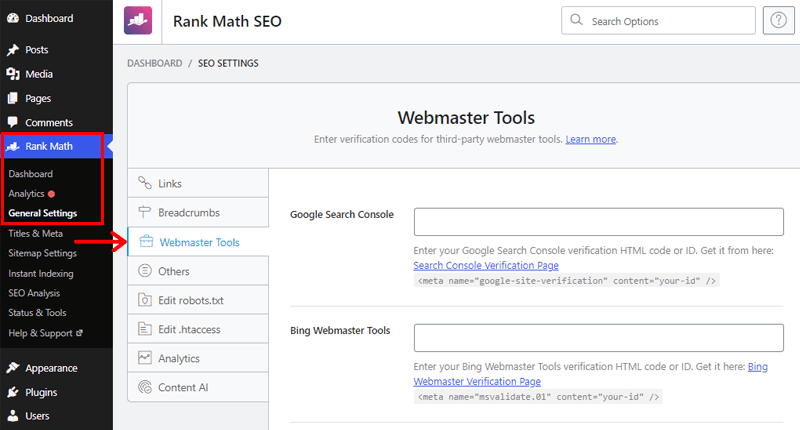Open Sitemap Settings submenu
This screenshot has height=430, width=800.
(42, 254)
